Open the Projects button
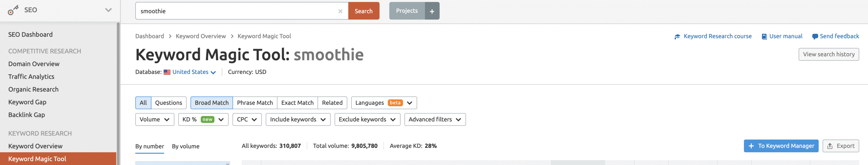This screenshot has height=165, width=868. [407, 11]
